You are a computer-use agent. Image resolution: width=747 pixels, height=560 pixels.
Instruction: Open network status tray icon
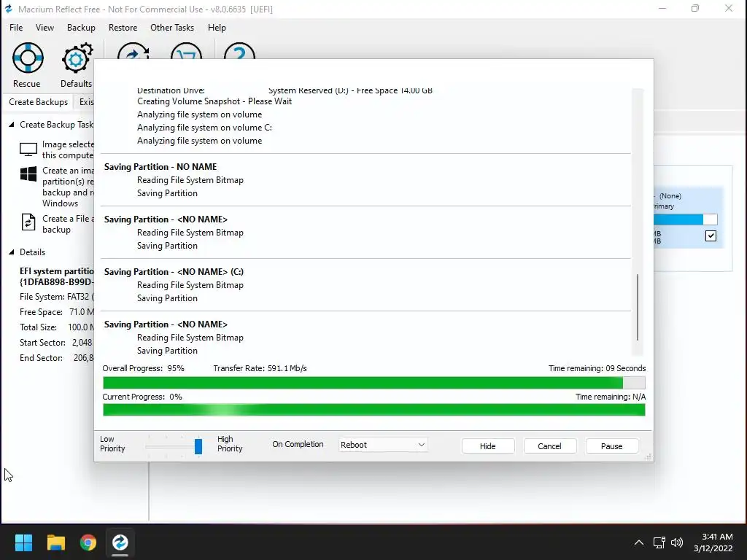tap(659, 542)
